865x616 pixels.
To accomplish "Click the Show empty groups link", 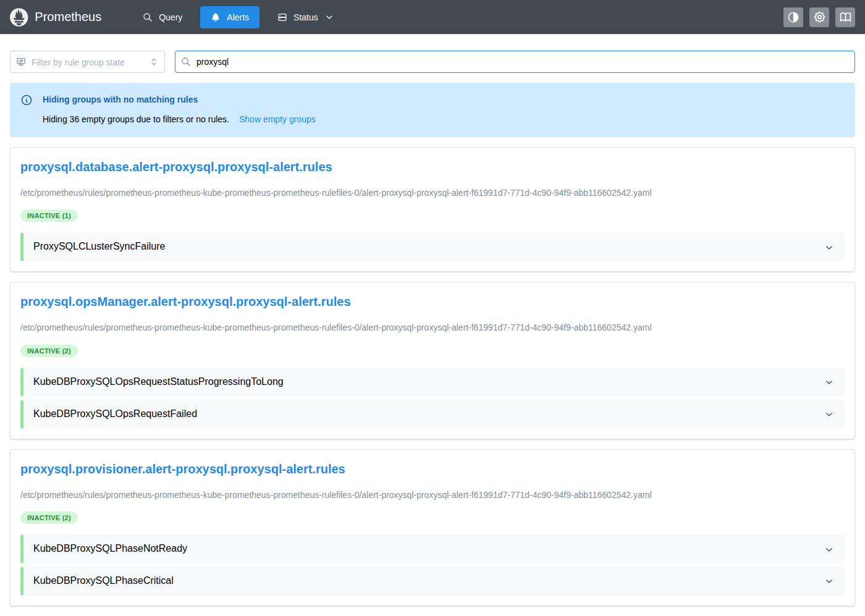I will click(x=277, y=119).
